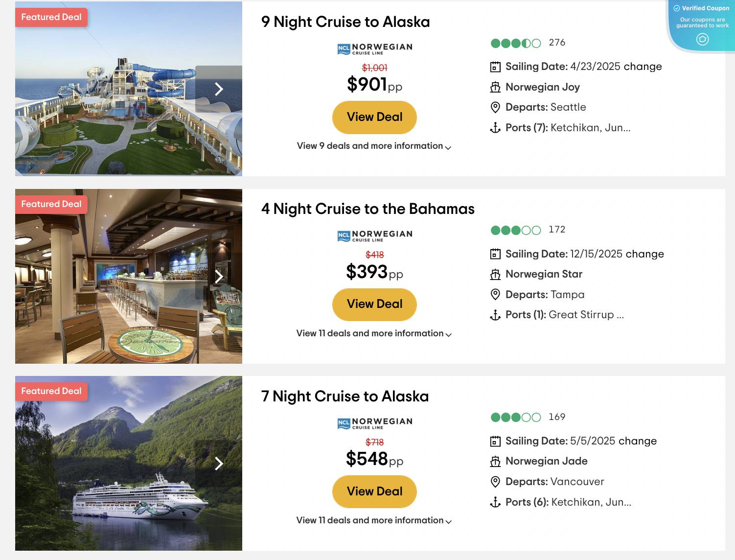This screenshot has height=560, width=735.
Task: Click the verified checkmark icon on the coupon badge
Action: click(677, 8)
